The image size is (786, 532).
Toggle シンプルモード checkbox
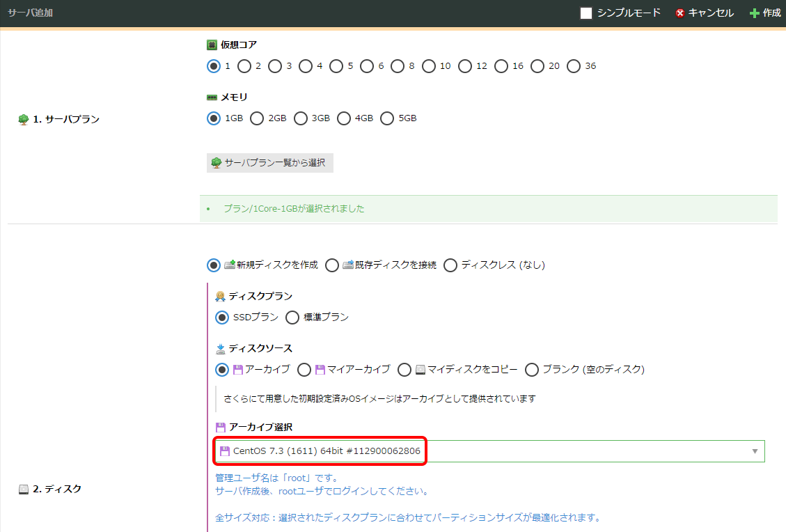tap(586, 13)
